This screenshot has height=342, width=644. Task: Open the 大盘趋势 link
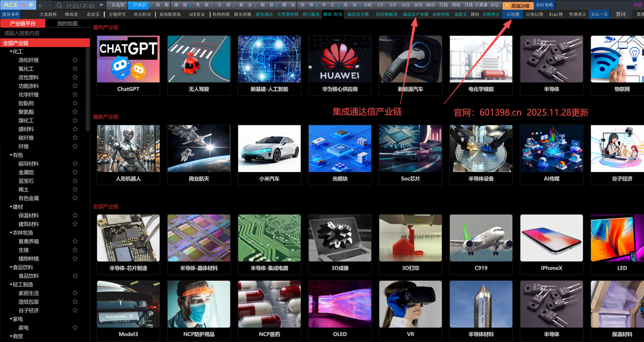[48, 14]
